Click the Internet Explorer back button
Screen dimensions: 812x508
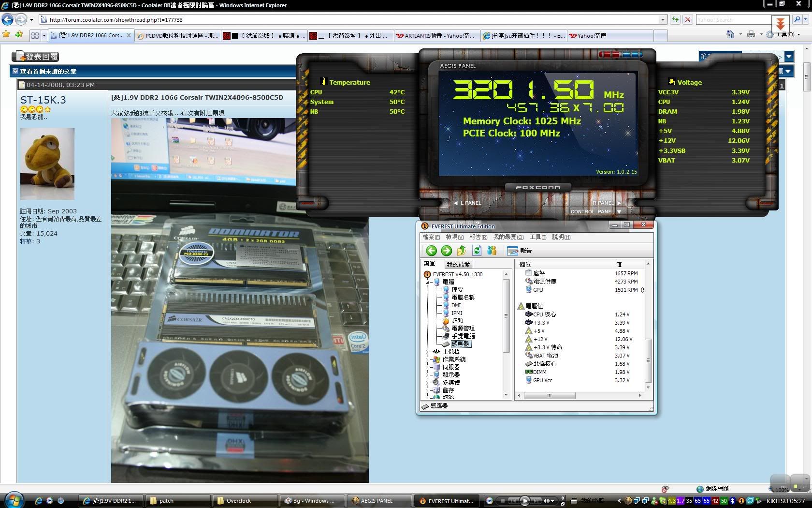click(8, 20)
